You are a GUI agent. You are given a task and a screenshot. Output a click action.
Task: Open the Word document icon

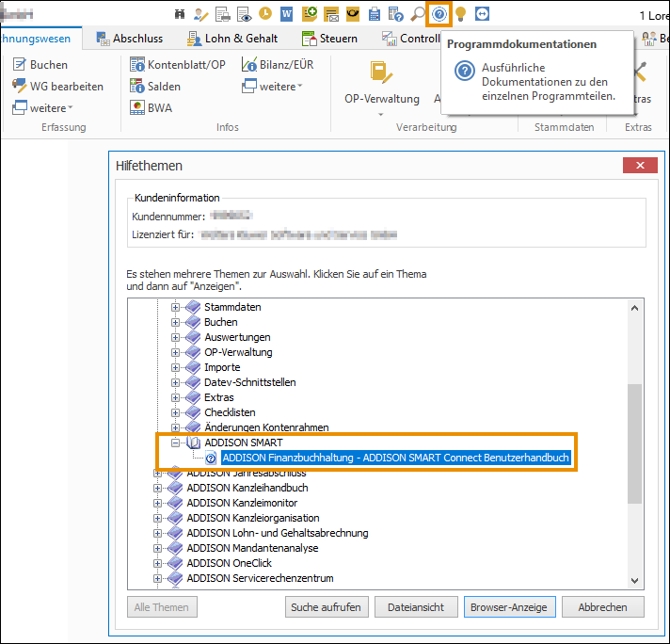click(286, 14)
